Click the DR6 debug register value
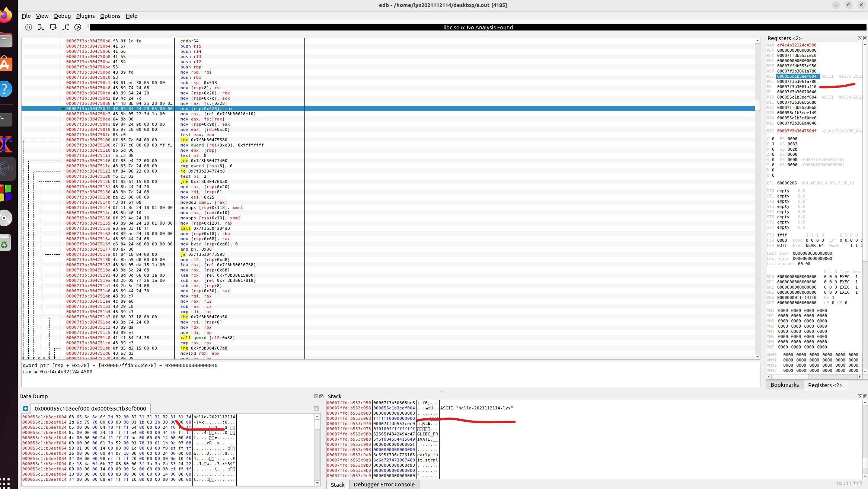868x489 pixels. click(797, 297)
